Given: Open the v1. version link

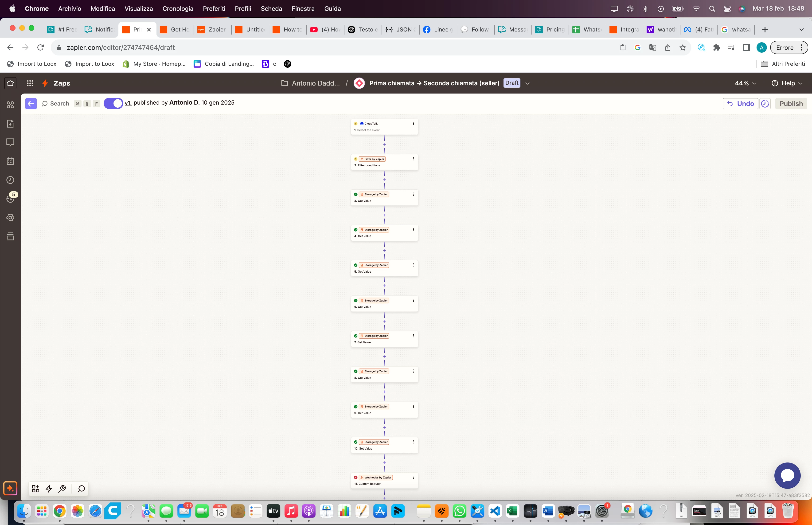Looking at the screenshot, I should 128,103.
